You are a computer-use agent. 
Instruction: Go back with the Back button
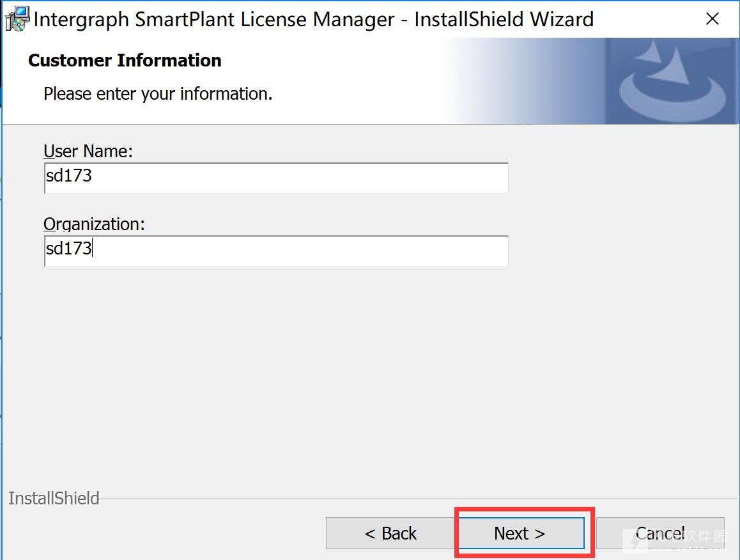390,533
